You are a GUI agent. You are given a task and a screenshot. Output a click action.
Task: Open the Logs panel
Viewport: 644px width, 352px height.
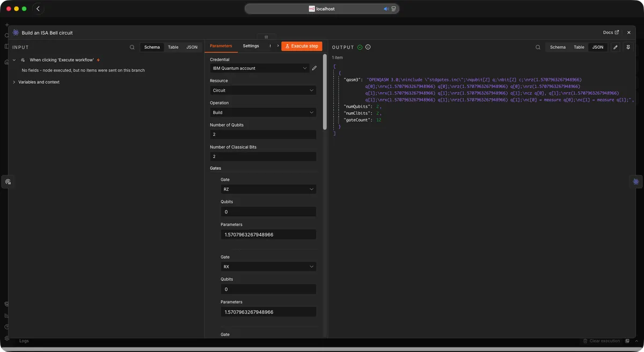click(24, 341)
